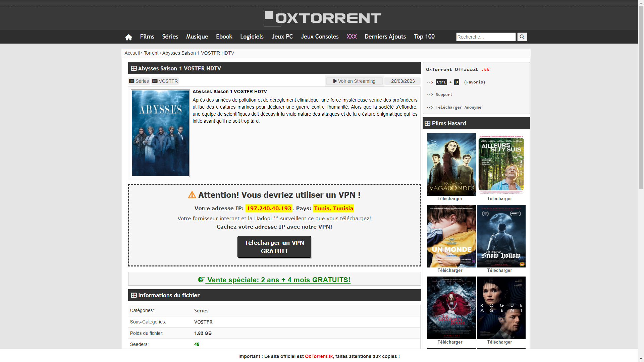Open Vente spéciale 2 ans offer link
This screenshot has width=644, height=362.
[x=278, y=280]
